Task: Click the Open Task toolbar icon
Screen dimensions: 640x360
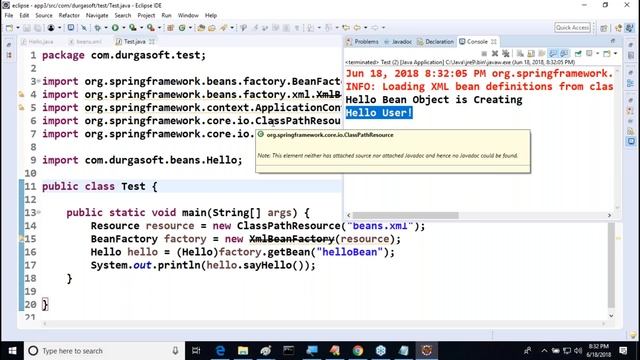Action: pos(212,28)
